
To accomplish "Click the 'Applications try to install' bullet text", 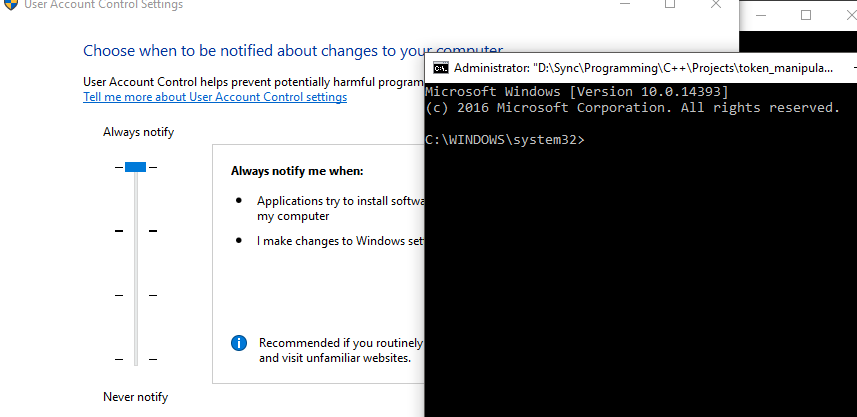I will (341, 208).
